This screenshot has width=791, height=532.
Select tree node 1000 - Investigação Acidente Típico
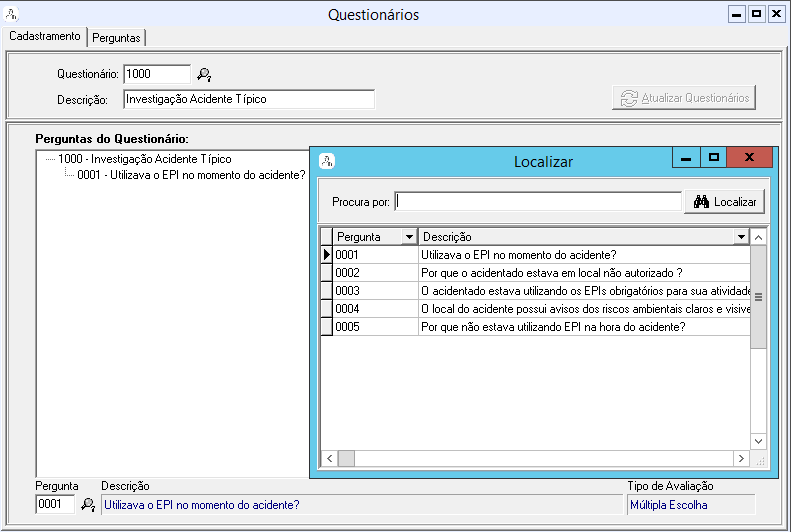coord(144,159)
